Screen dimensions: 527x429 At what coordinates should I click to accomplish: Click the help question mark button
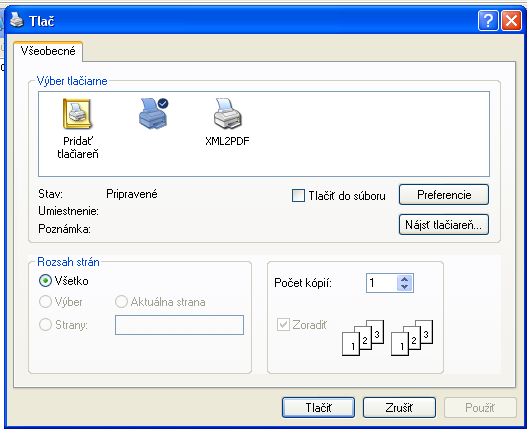click(x=488, y=21)
